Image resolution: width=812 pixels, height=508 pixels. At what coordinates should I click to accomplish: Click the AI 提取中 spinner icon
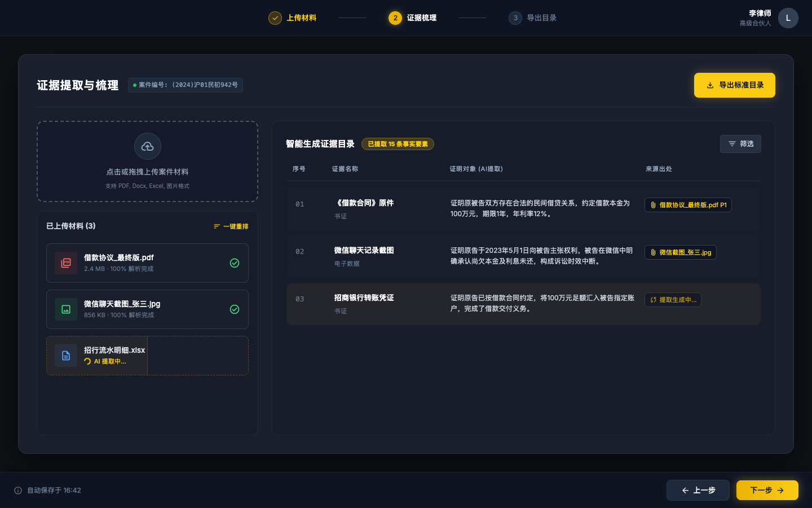click(x=87, y=362)
